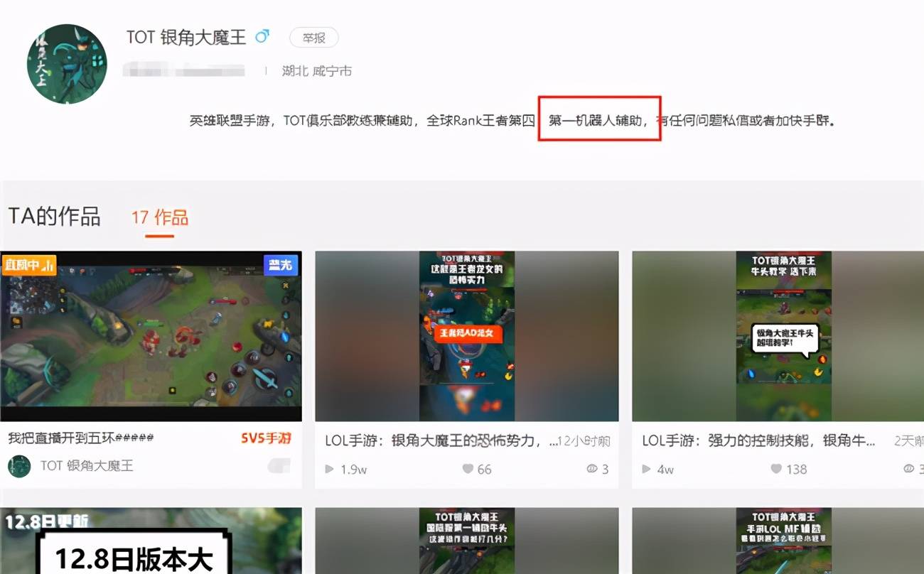This screenshot has width=924, height=574.
Task: Click the 湖北 咸宁市 location text
Action: click(317, 71)
